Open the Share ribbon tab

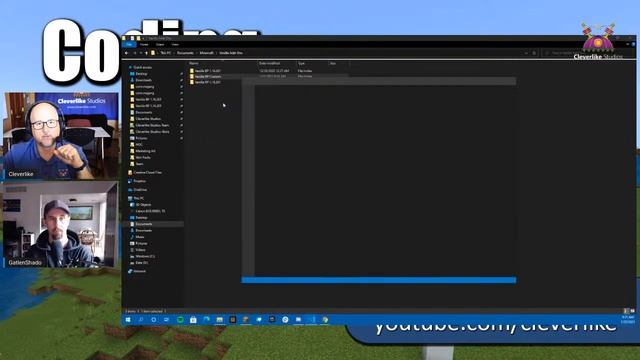click(160, 44)
